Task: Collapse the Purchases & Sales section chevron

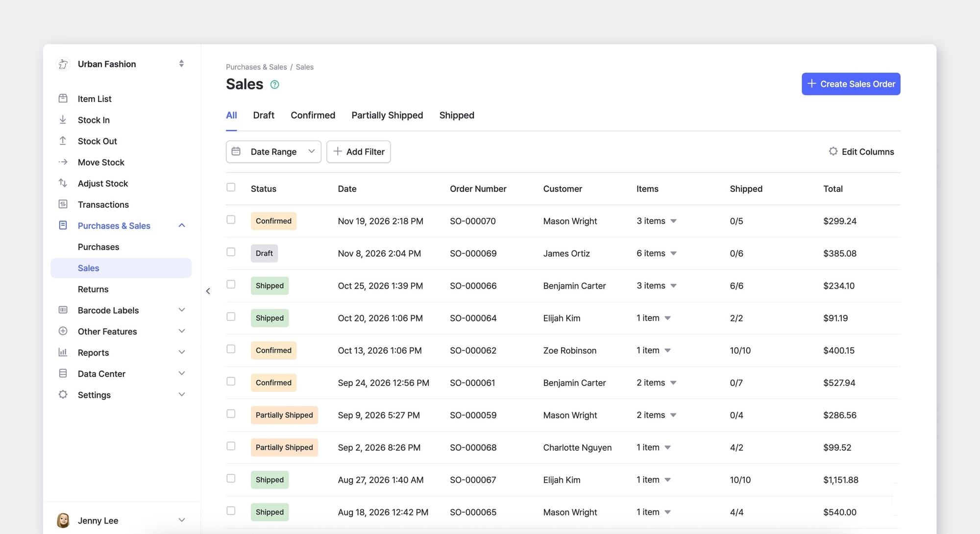Action: pos(182,225)
